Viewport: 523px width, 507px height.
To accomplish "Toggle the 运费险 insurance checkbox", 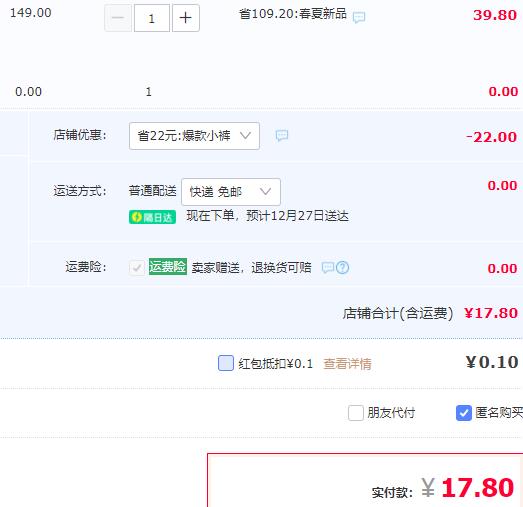I will pyautogui.click(x=137, y=268).
